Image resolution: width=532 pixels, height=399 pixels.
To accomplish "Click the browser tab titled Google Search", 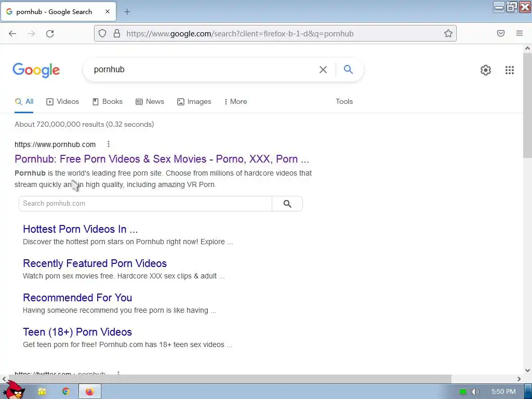I will pyautogui.click(x=58, y=12).
